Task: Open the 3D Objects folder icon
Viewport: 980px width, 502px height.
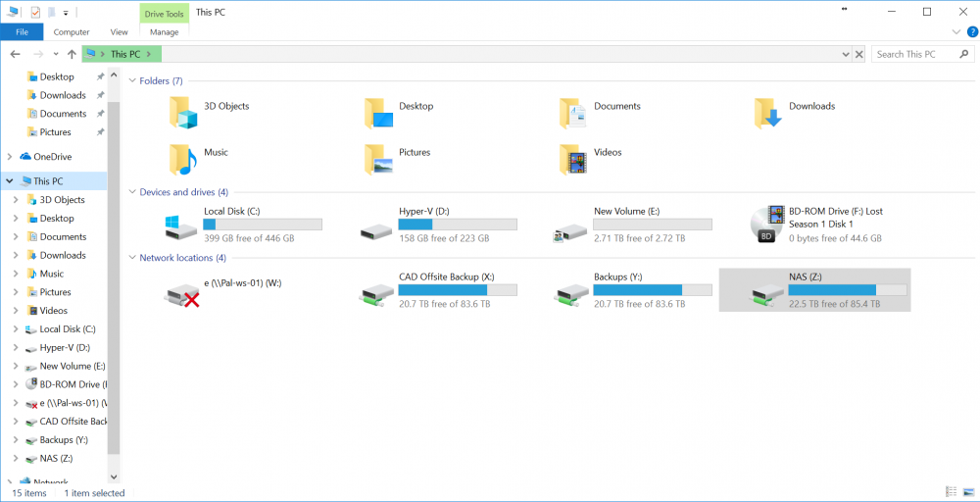Action: coord(183,113)
